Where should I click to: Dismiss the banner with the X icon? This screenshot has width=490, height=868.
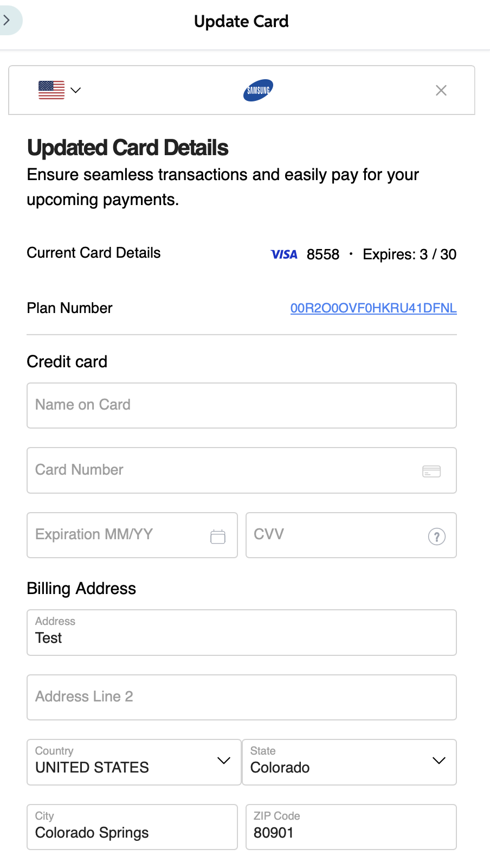pyautogui.click(x=441, y=90)
